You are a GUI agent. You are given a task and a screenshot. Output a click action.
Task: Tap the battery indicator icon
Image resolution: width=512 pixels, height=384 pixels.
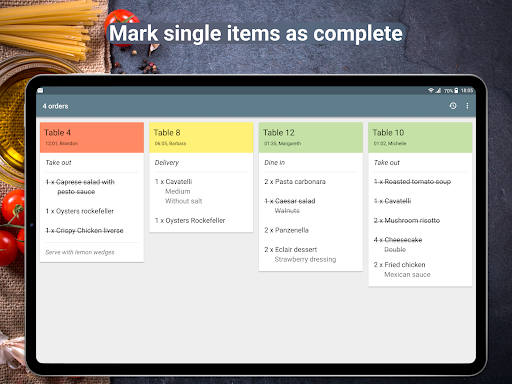click(x=456, y=90)
